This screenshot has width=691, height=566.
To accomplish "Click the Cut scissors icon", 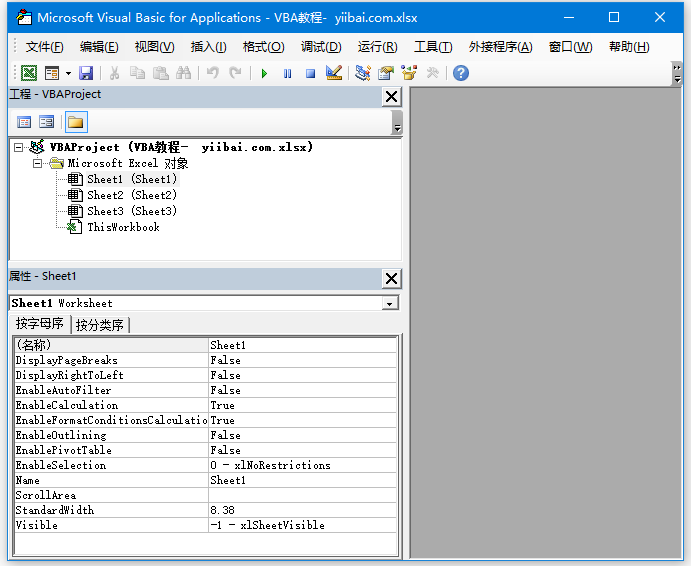I will [x=114, y=73].
